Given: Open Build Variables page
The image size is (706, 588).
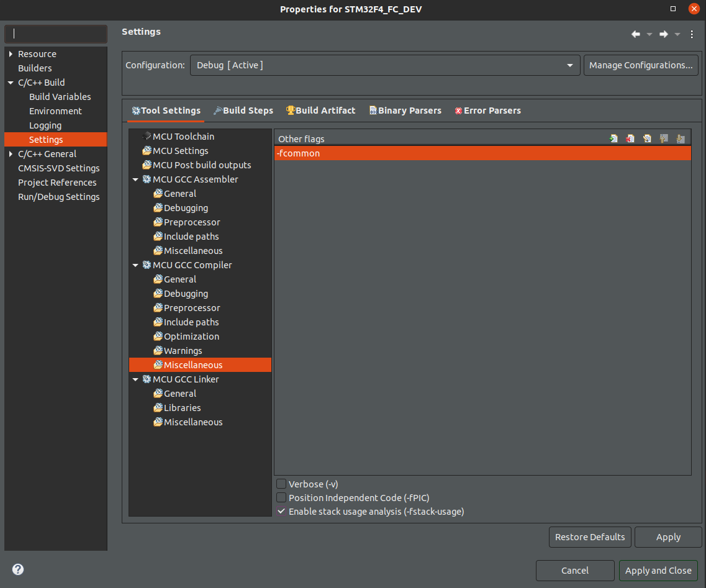Looking at the screenshot, I should [x=60, y=97].
